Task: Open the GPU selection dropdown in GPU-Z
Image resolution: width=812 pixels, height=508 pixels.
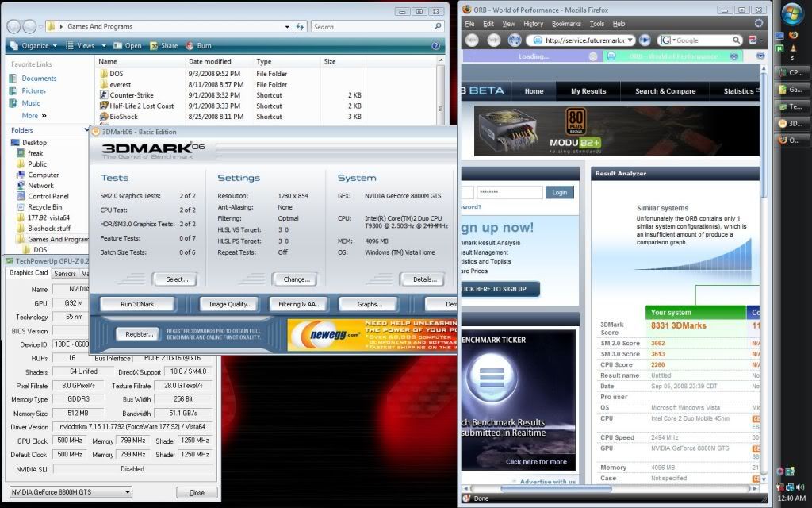Action: [128, 492]
